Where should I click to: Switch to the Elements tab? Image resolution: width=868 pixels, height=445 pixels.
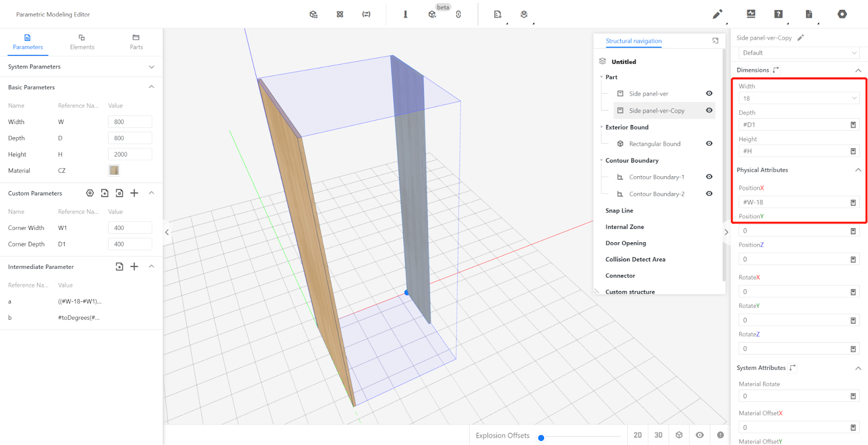click(x=82, y=42)
